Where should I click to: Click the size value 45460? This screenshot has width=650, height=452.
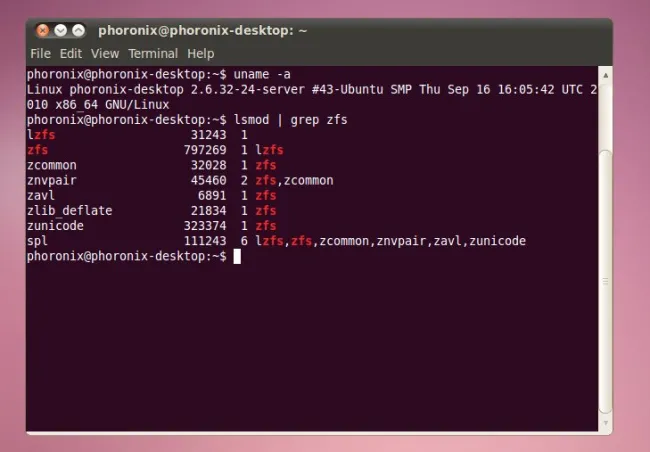coord(209,180)
